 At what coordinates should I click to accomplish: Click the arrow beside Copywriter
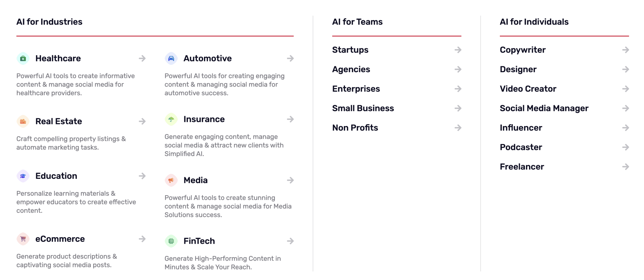(625, 50)
